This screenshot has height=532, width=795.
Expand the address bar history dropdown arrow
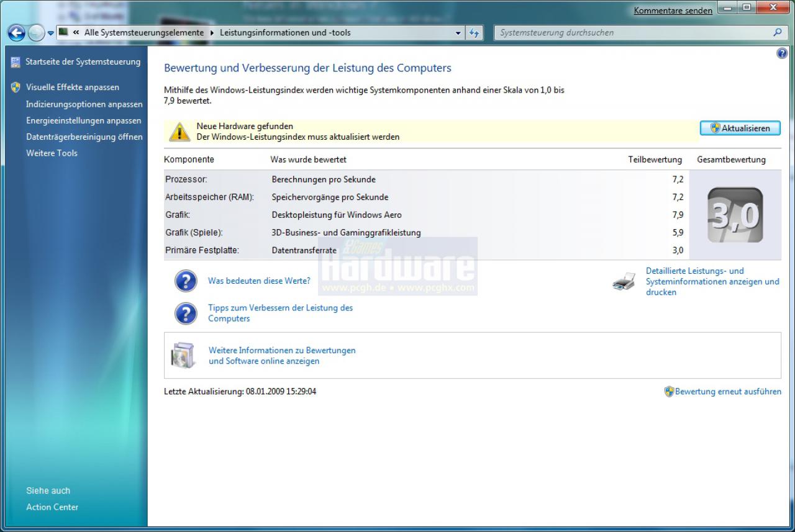click(458, 33)
